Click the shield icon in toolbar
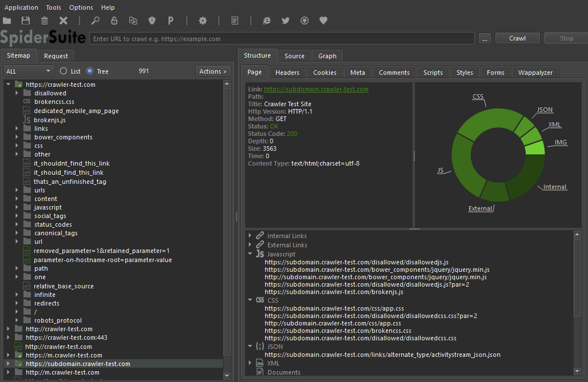This screenshot has width=588, height=382. tap(152, 21)
